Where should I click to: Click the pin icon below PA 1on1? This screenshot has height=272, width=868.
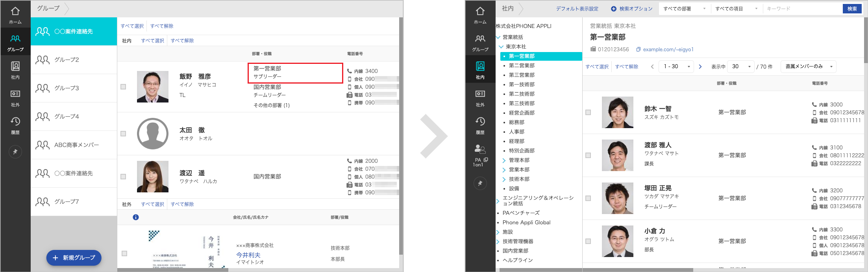click(480, 183)
